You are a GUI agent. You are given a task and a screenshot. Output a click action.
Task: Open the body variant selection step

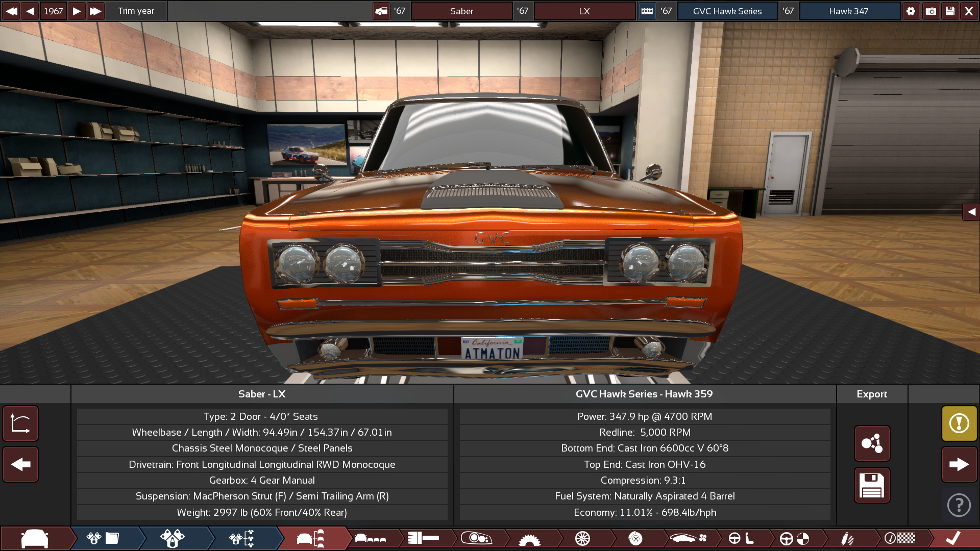tap(372, 538)
